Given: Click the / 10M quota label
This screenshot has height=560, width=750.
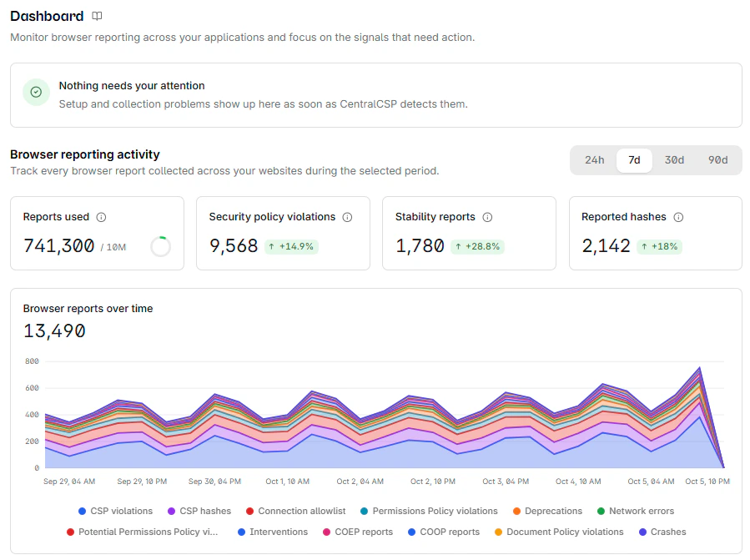Looking at the screenshot, I should point(113,248).
